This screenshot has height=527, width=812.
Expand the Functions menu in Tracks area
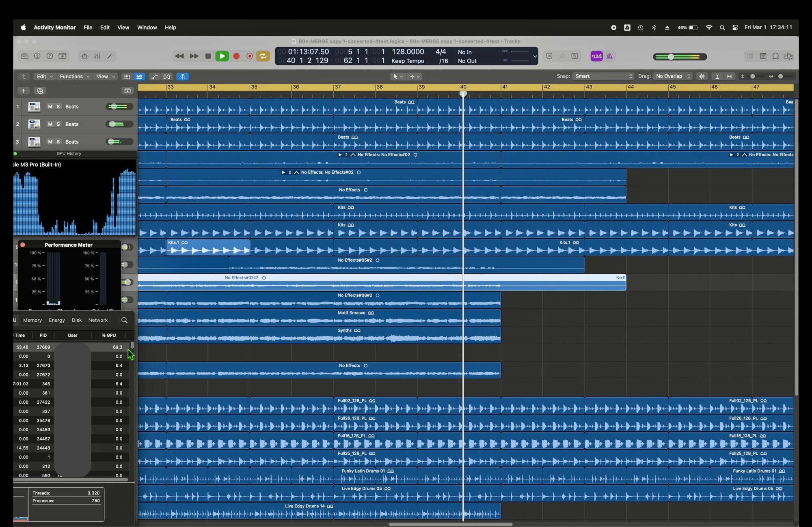coord(74,77)
